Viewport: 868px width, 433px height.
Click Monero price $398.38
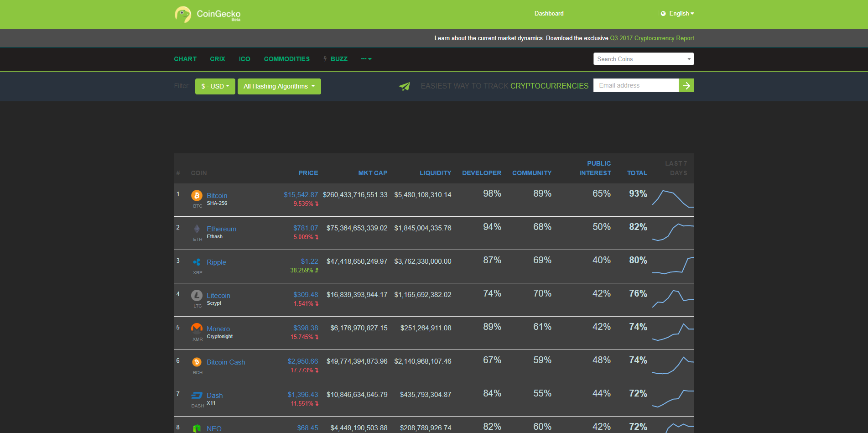pyautogui.click(x=306, y=328)
